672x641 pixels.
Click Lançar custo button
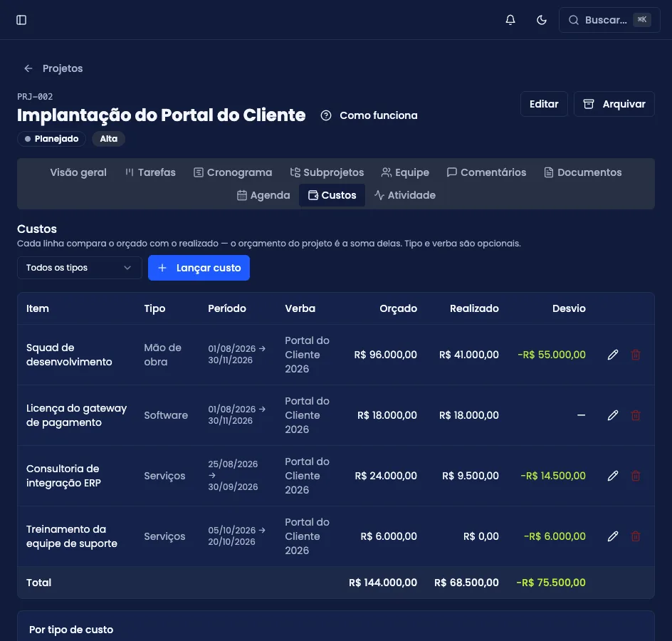[x=199, y=268]
